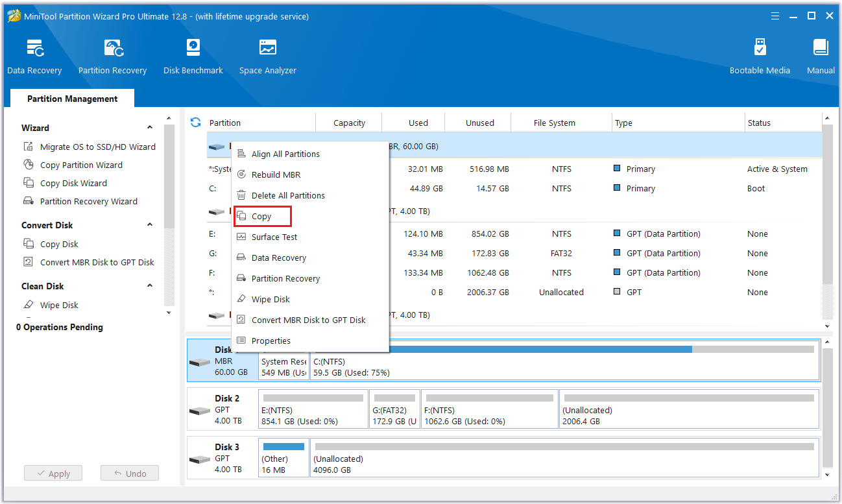Viewport: 842px width, 504px height.
Task: Select Wipe Disk in the sidebar
Action: (x=51, y=305)
